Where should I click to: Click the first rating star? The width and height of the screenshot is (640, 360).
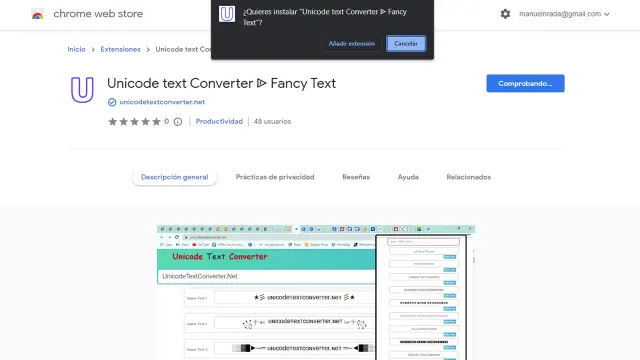coord(113,121)
